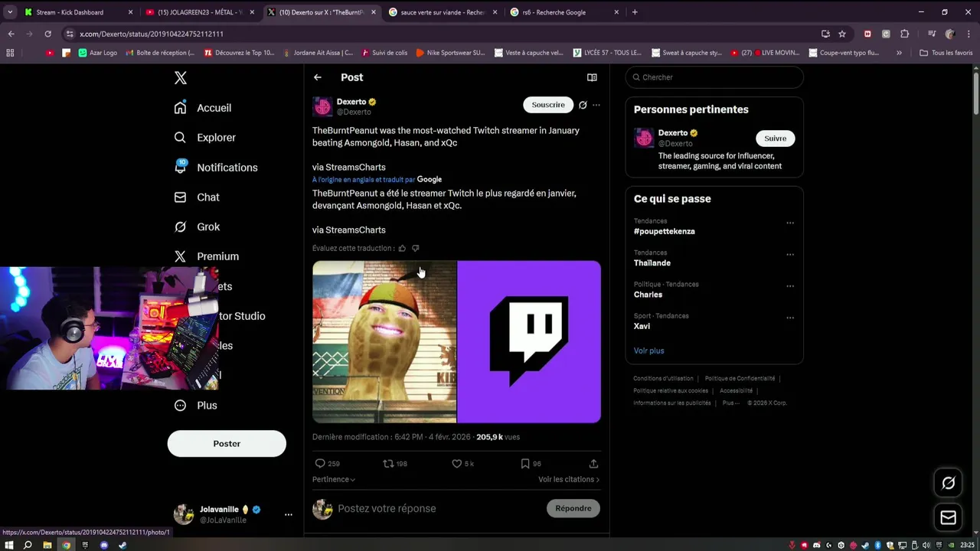Open Premium in the sidebar
The height and width of the screenshot is (551, 980).
[x=207, y=256]
